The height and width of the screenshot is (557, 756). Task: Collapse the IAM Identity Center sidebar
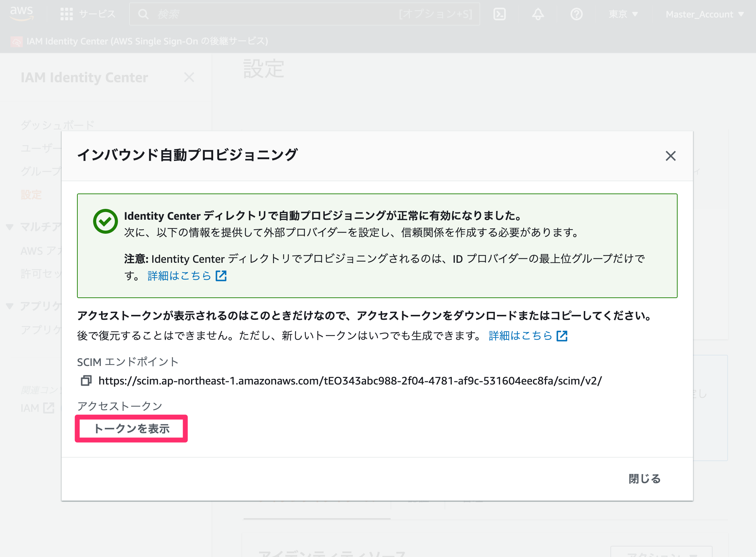[189, 77]
